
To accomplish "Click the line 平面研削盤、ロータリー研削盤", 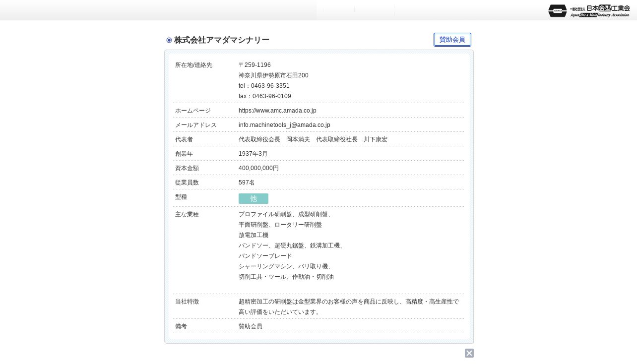I will coord(280,225).
